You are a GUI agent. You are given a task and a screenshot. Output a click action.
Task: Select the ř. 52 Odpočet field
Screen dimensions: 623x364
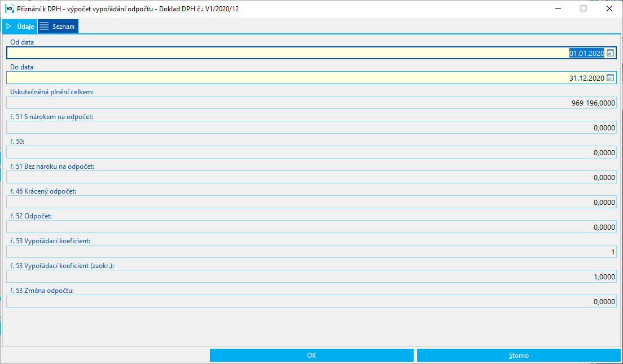[311, 227]
